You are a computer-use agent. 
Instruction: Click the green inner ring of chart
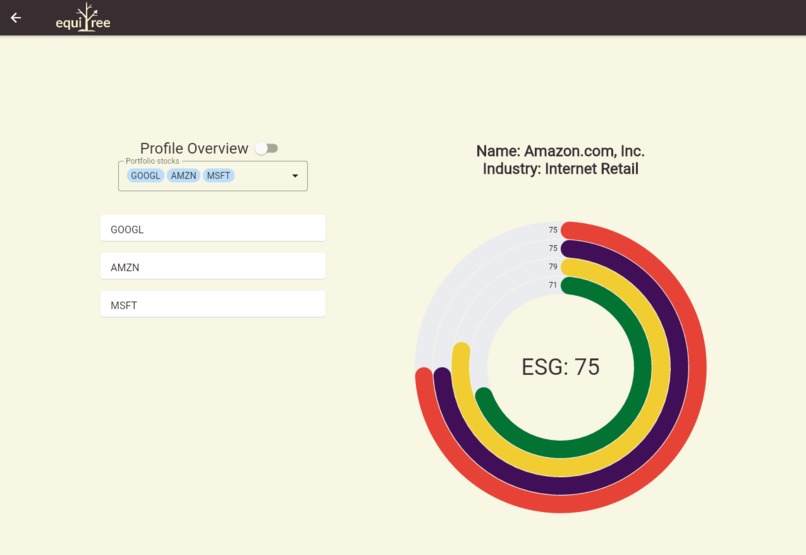(x=642, y=367)
